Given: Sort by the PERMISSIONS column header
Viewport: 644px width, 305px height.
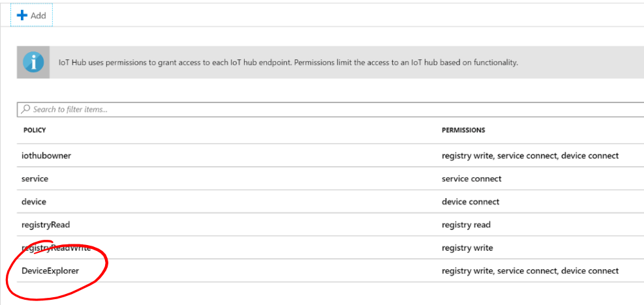Looking at the screenshot, I should click(x=463, y=130).
